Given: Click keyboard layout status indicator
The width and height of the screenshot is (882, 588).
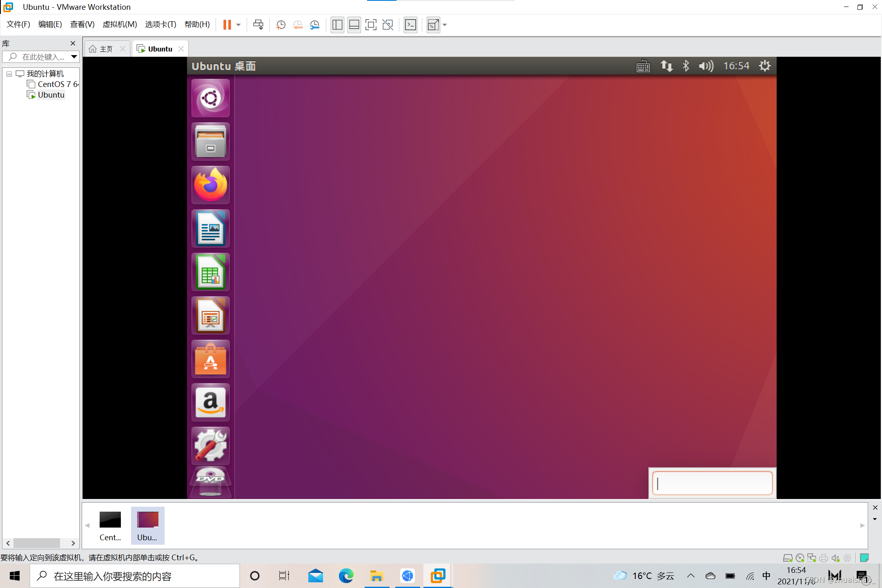Looking at the screenshot, I should pyautogui.click(x=643, y=66).
